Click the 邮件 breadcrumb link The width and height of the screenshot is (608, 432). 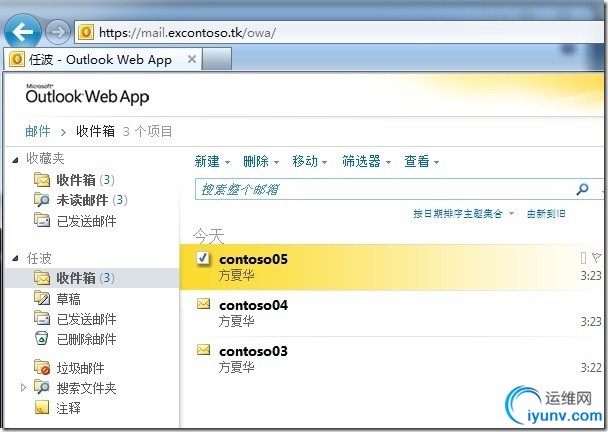click(38, 131)
